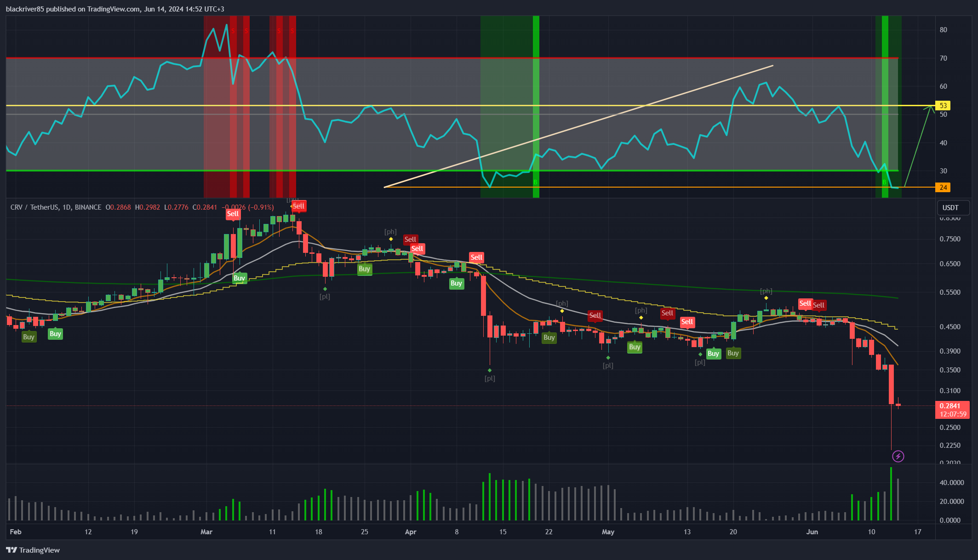Click 0.3100 on the price scale
This screenshot has width=978, height=560.
(x=950, y=391)
